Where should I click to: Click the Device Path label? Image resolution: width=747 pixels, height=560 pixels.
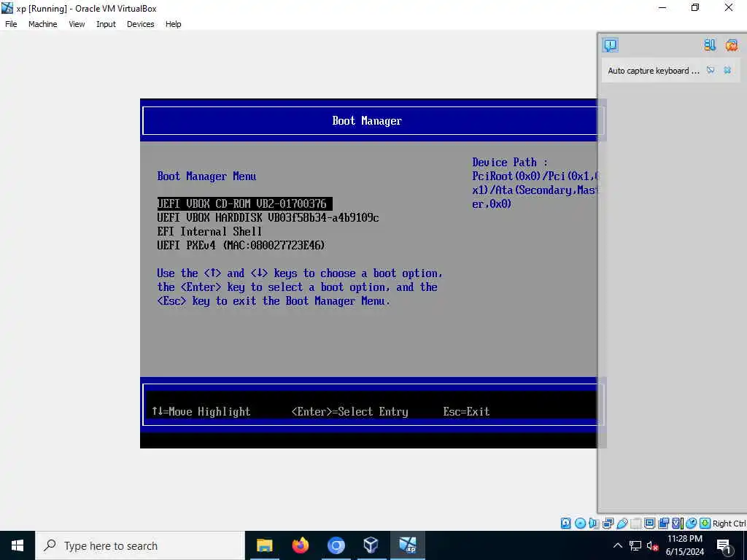510,163
